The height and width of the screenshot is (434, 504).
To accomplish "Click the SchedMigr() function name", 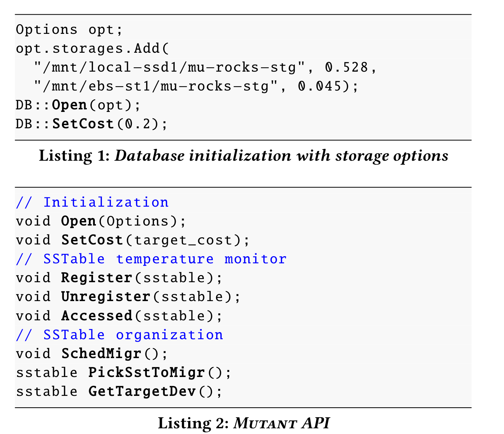I will [101, 354].
